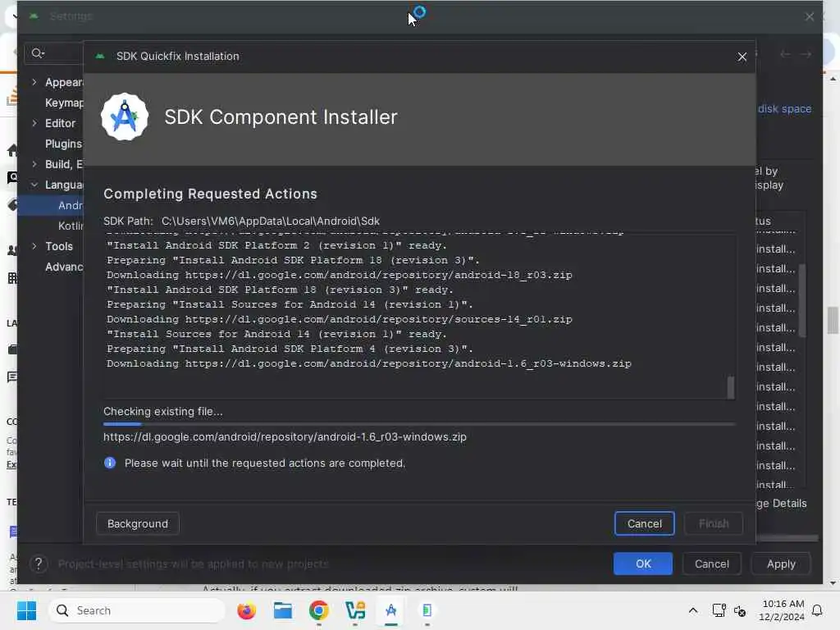Cancel the SDK component installation
The width and height of the screenshot is (840, 630).
[644, 523]
